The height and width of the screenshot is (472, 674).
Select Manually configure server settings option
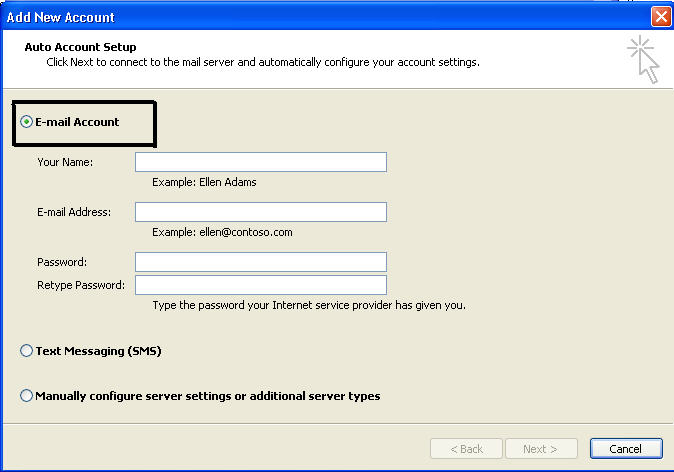[27, 396]
